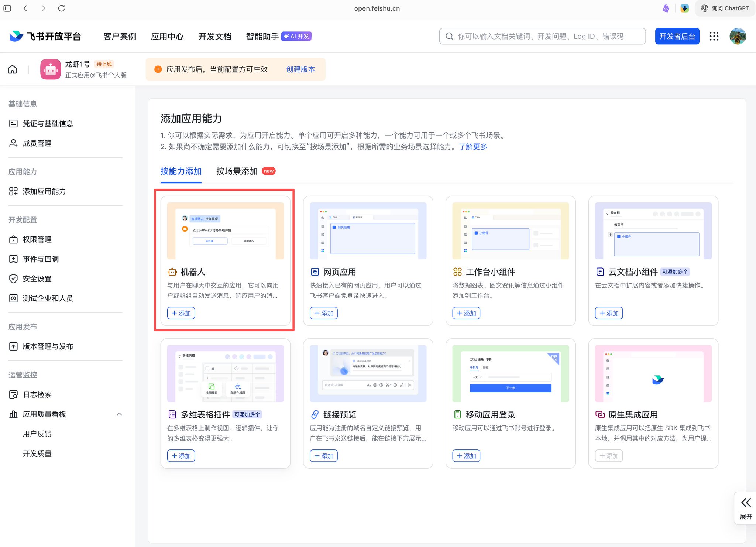This screenshot has height=547, width=756.
Task: Reload the page with refresh icon
Action: pos(62,8)
